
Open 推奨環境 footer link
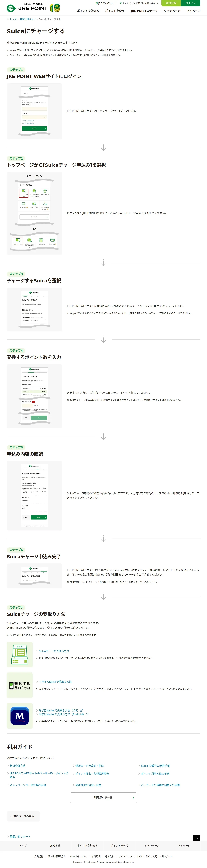click(x=96, y=856)
